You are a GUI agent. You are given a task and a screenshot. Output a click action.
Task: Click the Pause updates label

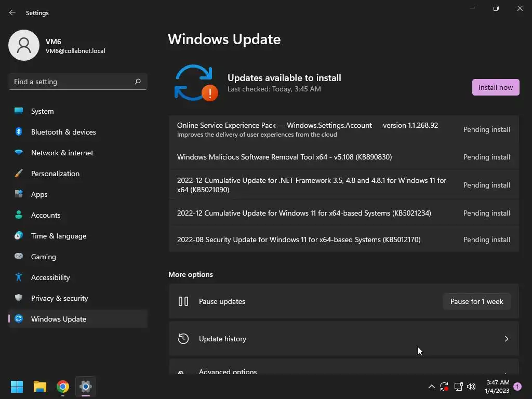222,301
